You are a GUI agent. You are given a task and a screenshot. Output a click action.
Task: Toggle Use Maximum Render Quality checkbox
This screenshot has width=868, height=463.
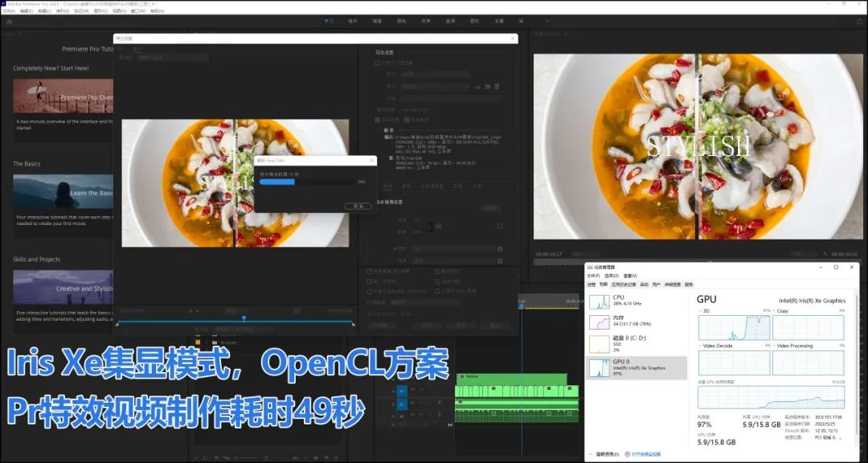coord(369,272)
